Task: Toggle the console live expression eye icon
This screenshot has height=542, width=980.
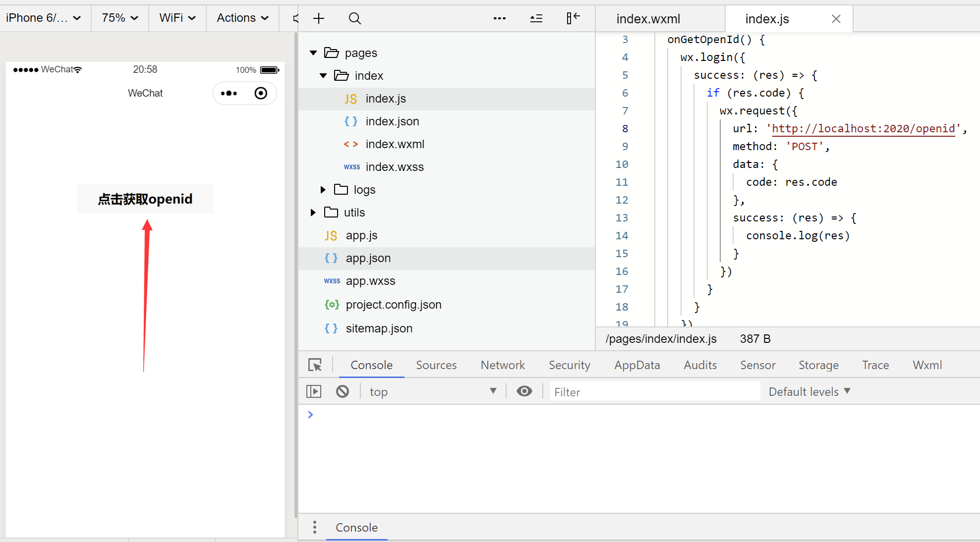Action: (x=524, y=391)
